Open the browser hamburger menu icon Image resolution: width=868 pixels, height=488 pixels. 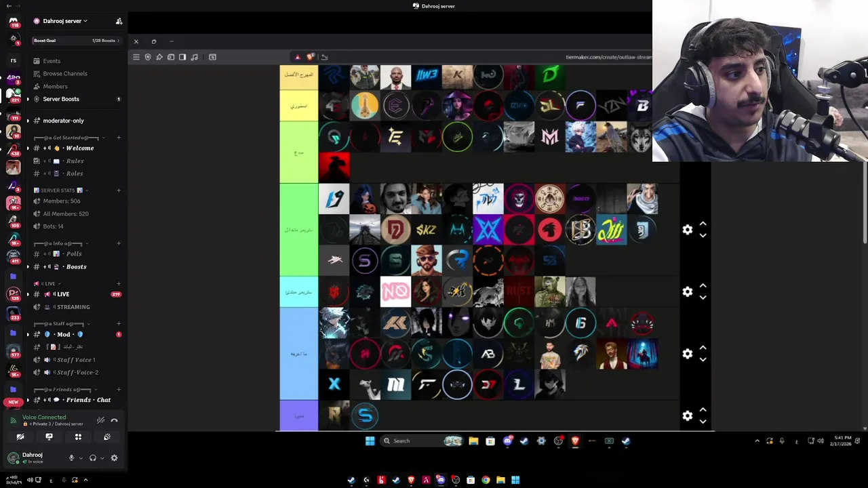point(136,57)
